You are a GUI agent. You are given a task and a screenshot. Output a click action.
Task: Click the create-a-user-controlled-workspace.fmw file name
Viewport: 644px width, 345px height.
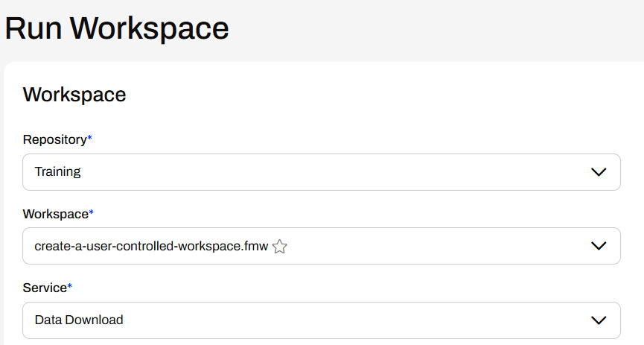point(150,246)
